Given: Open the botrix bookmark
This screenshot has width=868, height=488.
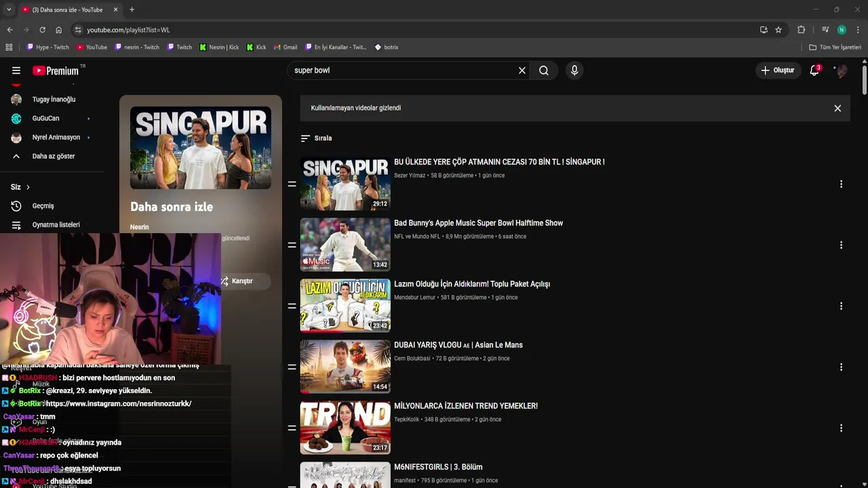Looking at the screenshot, I should pyautogui.click(x=387, y=47).
